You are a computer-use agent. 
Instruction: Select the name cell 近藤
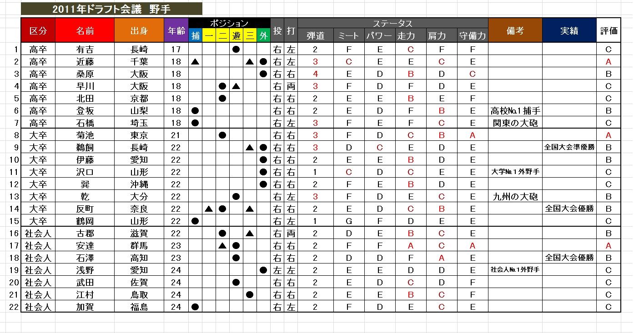click(85, 62)
